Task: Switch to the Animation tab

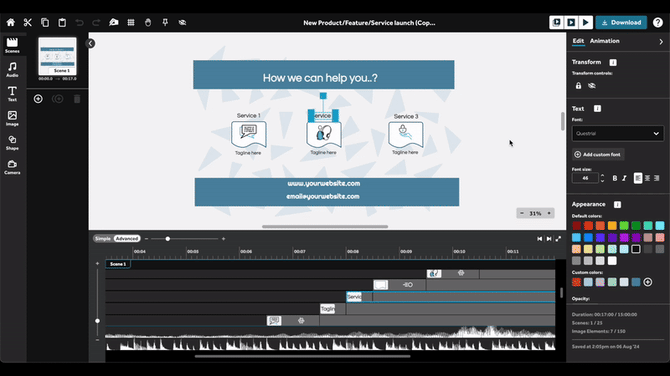Action: point(605,41)
